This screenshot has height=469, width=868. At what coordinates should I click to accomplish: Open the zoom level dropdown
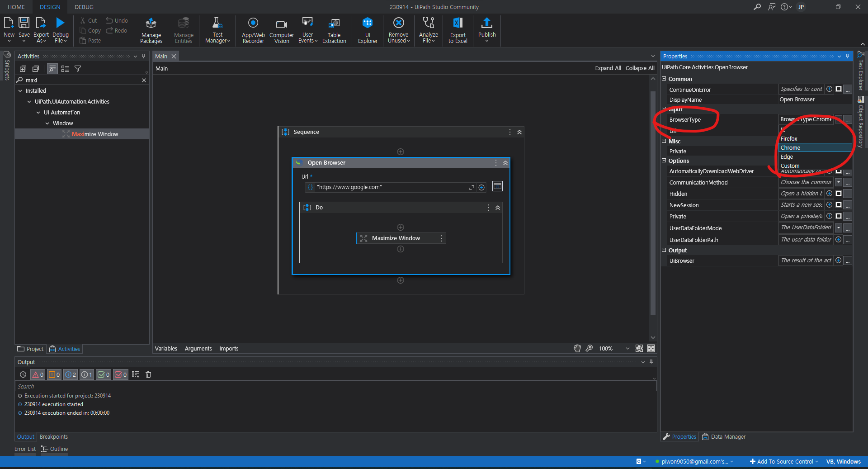coord(627,349)
